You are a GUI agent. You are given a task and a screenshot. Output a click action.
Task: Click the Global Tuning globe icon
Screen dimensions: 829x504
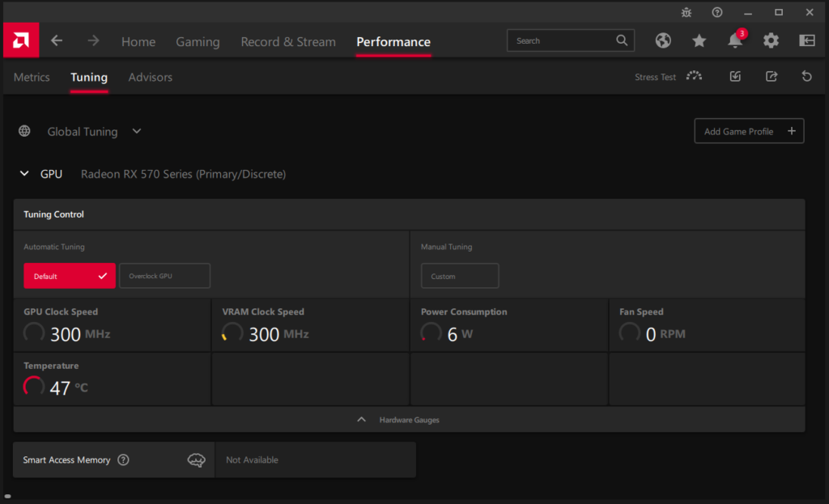coord(24,131)
